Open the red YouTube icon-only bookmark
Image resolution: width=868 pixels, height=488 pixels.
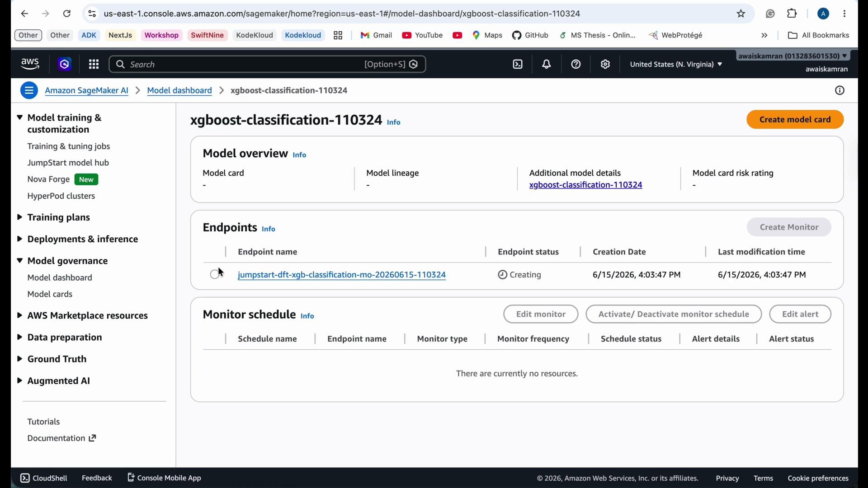[458, 36]
